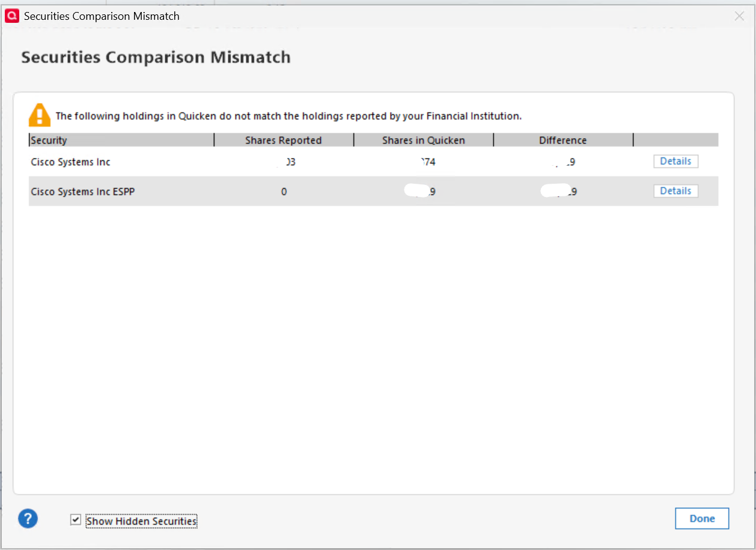
Task: Click the Securities Comparison Mismatch heading
Action: 156,58
